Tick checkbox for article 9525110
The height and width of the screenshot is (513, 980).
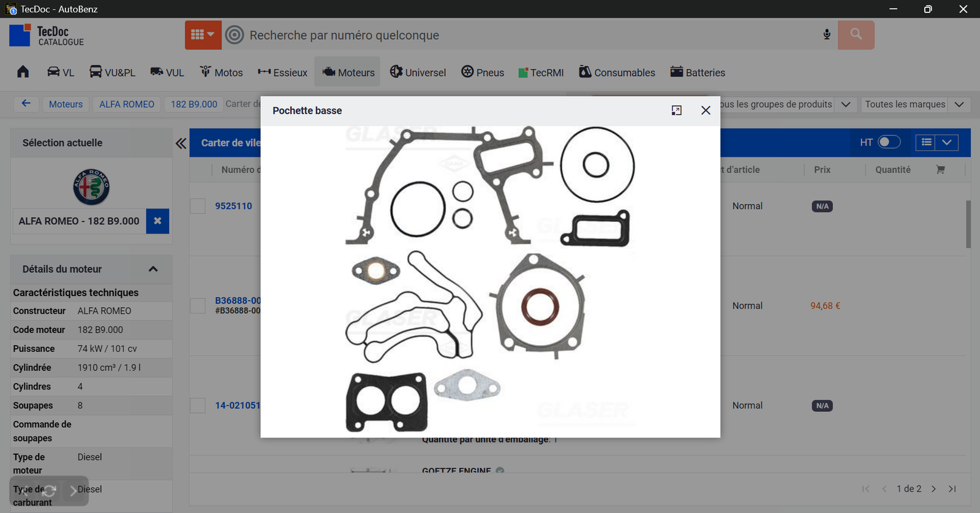pos(198,206)
